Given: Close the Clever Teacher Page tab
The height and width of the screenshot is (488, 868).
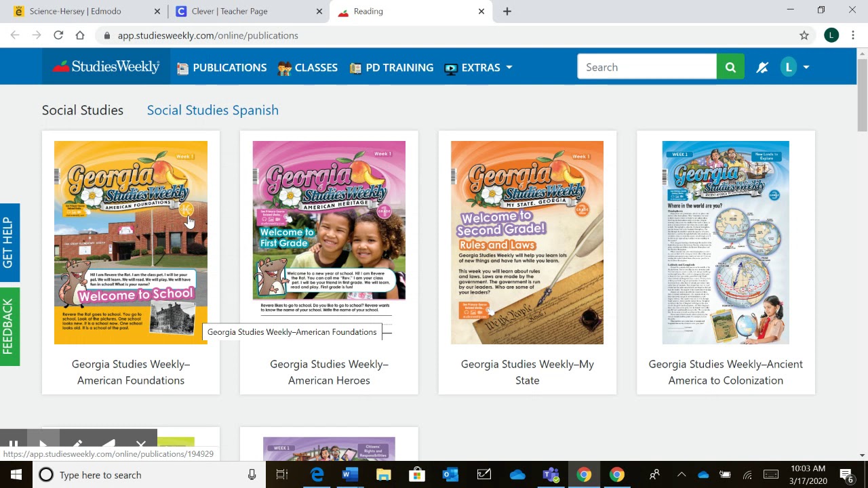Looking at the screenshot, I should coord(319,12).
